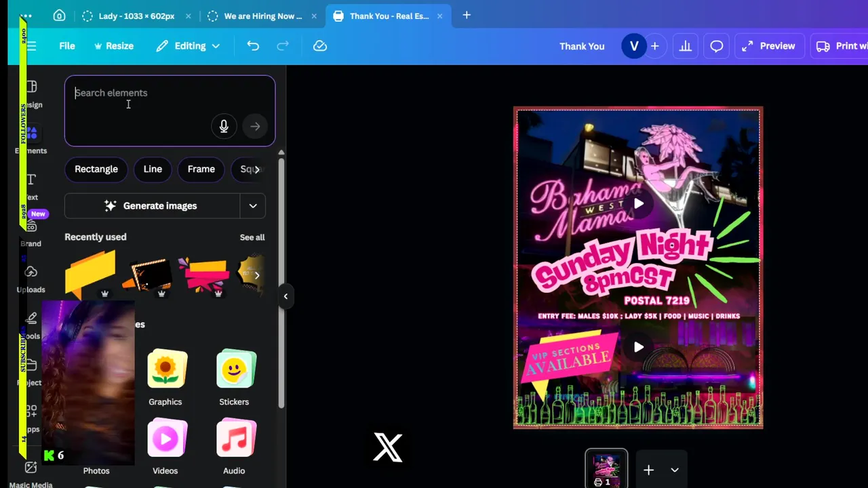Edit the Thank You design title
868x488 pixels.
point(582,46)
